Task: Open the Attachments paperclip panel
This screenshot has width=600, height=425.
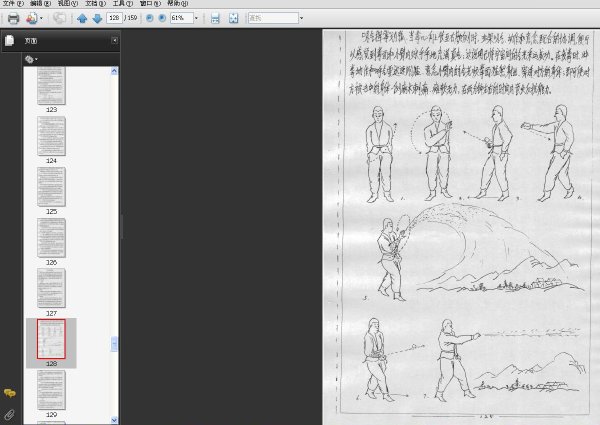Action: coord(10,414)
